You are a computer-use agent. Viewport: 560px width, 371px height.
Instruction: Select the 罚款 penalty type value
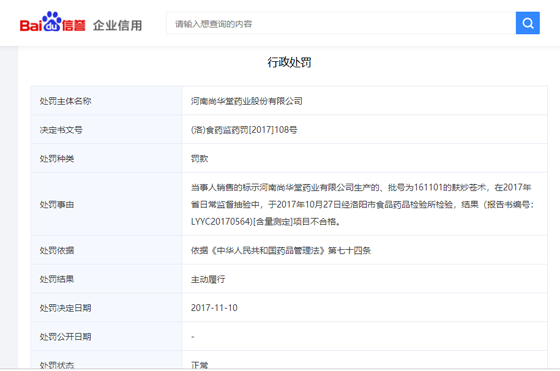200,159
